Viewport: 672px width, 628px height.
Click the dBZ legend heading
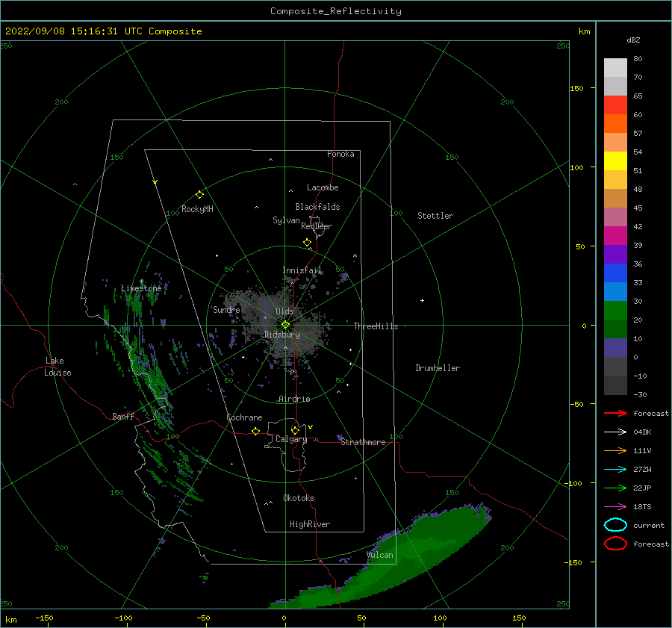pyautogui.click(x=633, y=40)
